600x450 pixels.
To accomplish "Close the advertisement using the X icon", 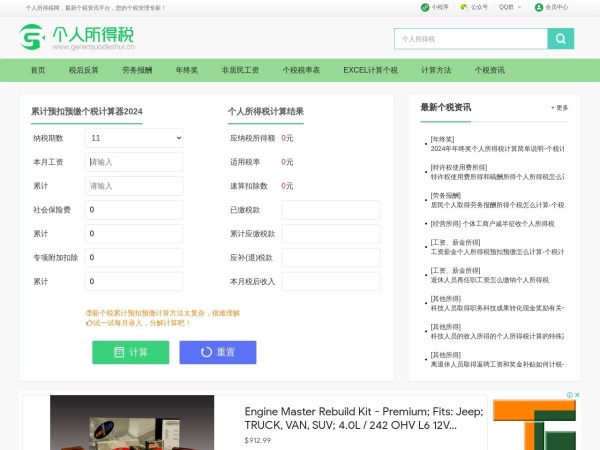I will [576, 396].
